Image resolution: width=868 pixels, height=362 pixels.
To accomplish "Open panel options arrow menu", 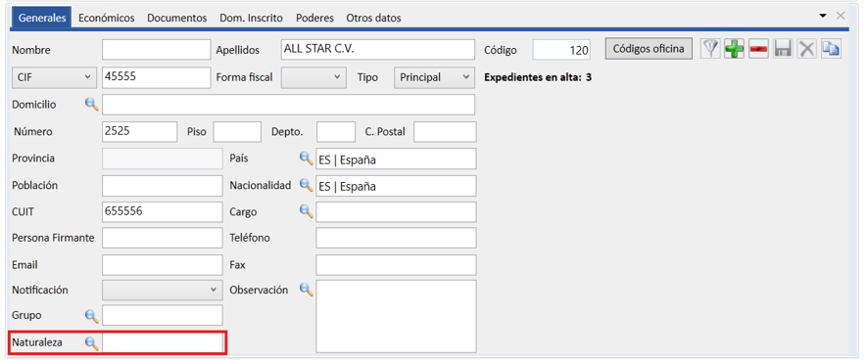I will [823, 16].
